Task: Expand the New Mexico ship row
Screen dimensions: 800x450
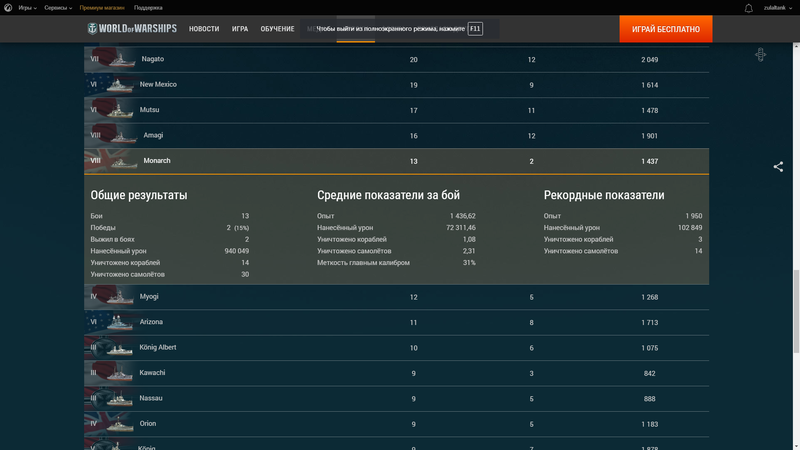Action: (396, 85)
